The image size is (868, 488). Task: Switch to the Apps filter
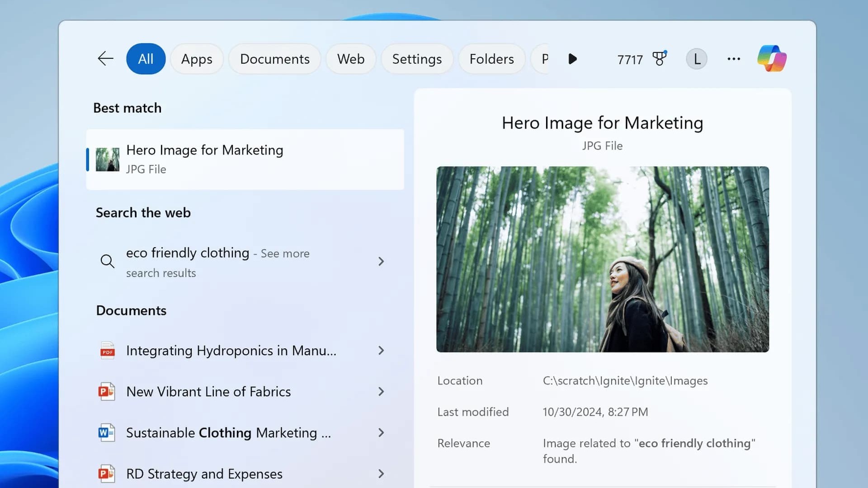pos(197,59)
